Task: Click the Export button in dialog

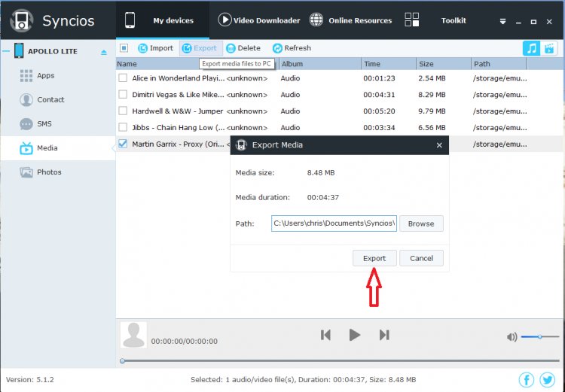Action: pos(374,258)
